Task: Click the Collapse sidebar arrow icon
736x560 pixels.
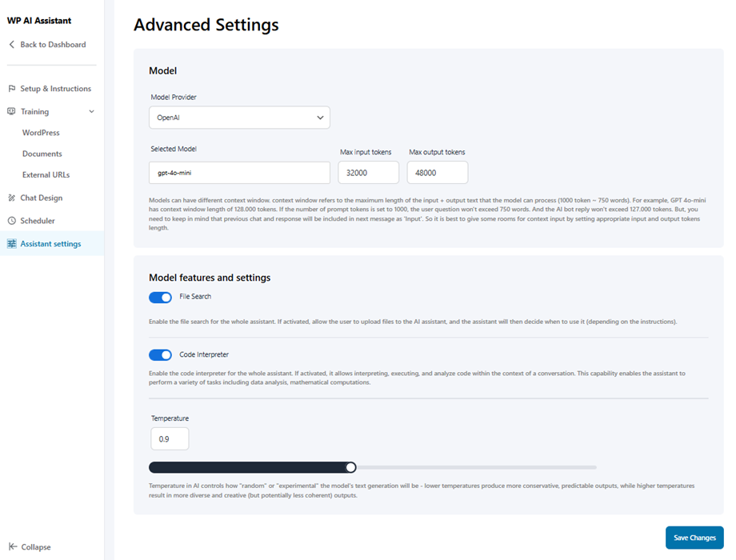Action: point(12,547)
